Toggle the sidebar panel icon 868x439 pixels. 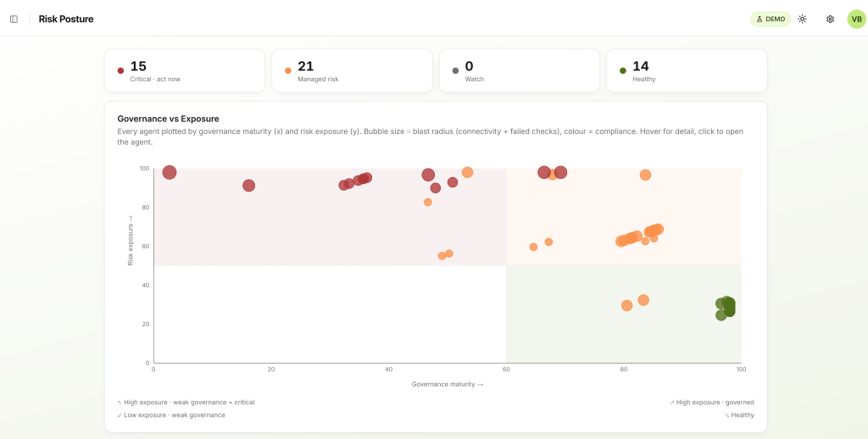point(14,19)
